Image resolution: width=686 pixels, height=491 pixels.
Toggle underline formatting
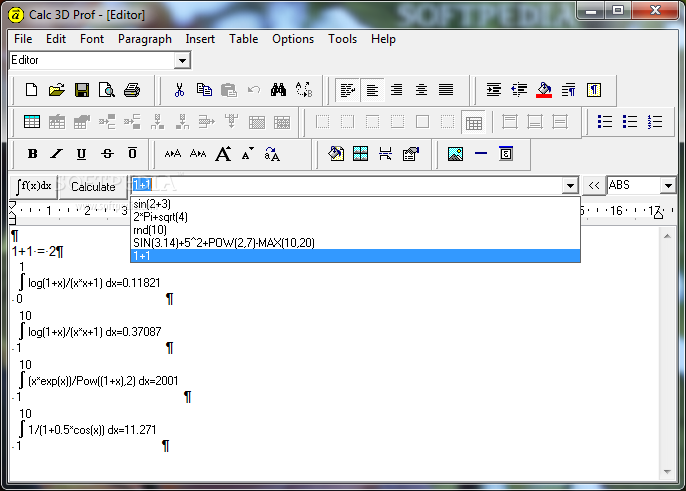[81, 154]
